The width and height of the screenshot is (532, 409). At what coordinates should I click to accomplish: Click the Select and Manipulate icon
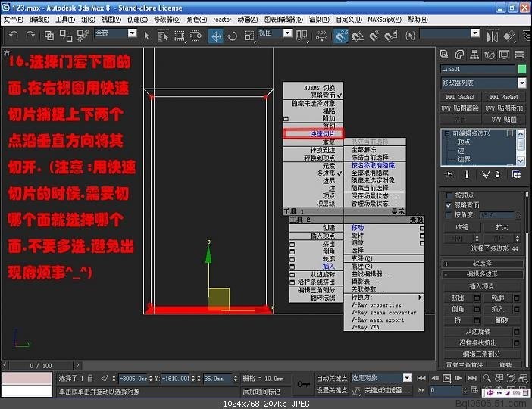click(321, 36)
